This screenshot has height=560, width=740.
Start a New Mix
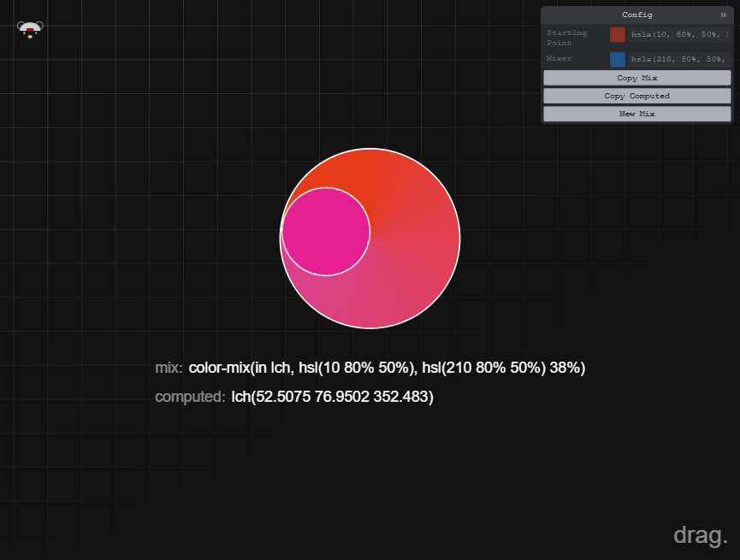pyautogui.click(x=637, y=114)
